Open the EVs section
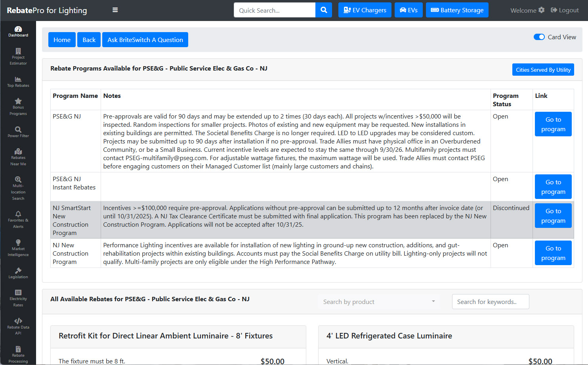588x365 pixels. (x=409, y=10)
